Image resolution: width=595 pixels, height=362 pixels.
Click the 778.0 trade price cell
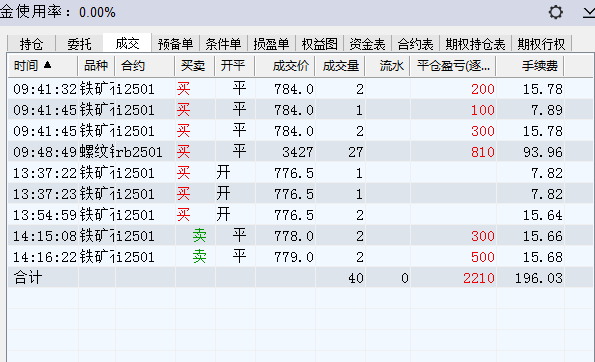pyautogui.click(x=285, y=236)
